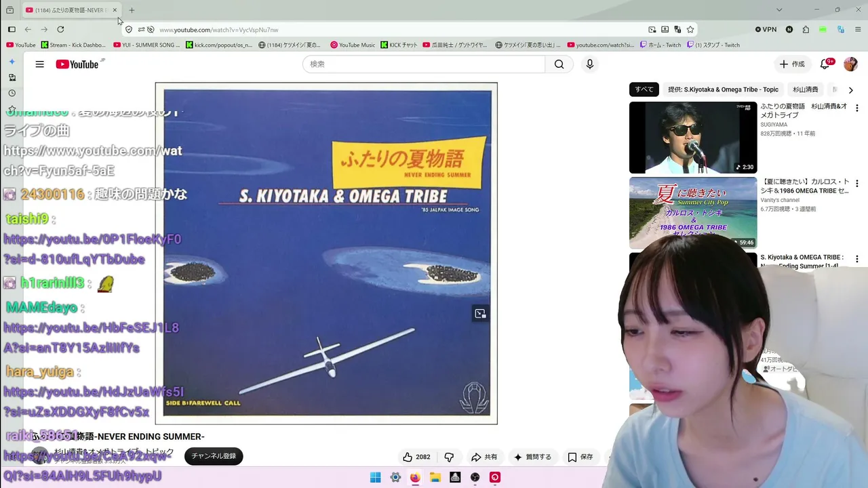
Task: Reload the page in the browser
Action: (x=60, y=29)
